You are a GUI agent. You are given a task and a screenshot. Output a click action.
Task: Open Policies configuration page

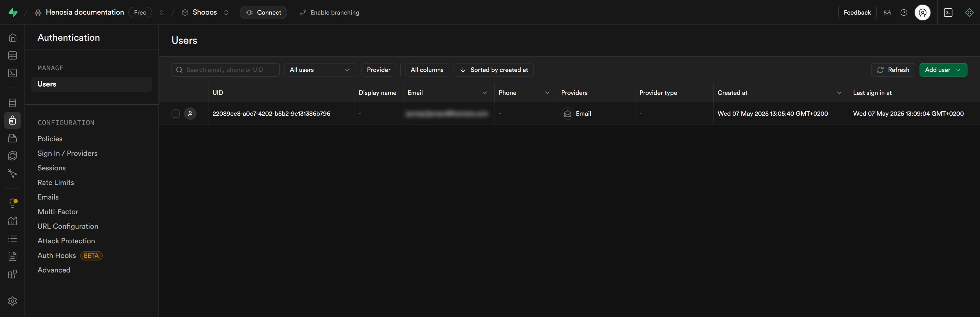tap(50, 139)
